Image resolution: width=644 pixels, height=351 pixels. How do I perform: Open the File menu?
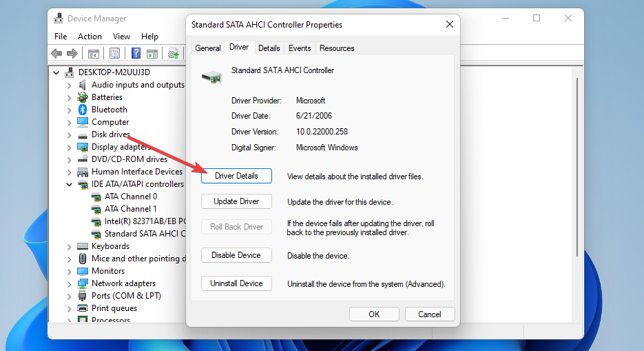tap(61, 37)
